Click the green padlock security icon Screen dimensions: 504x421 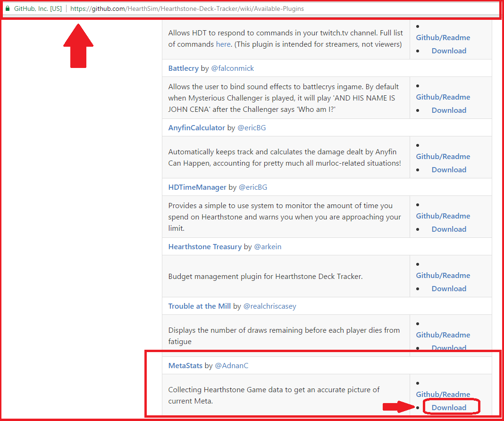point(8,8)
